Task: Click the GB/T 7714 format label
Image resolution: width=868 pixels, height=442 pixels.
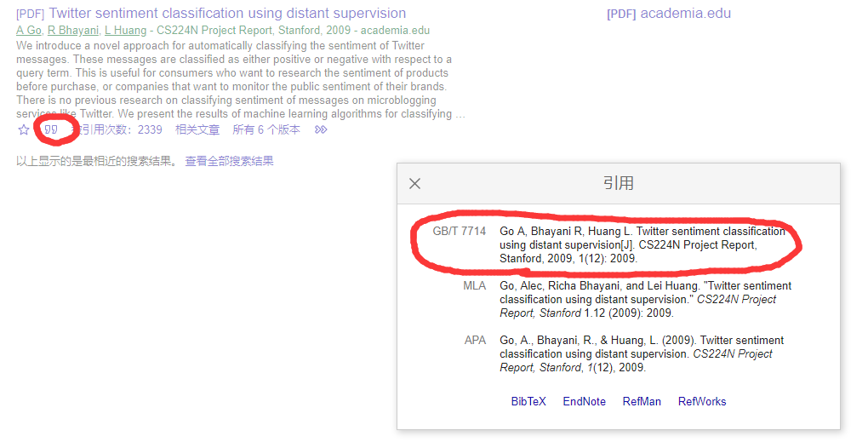Action: tap(459, 231)
